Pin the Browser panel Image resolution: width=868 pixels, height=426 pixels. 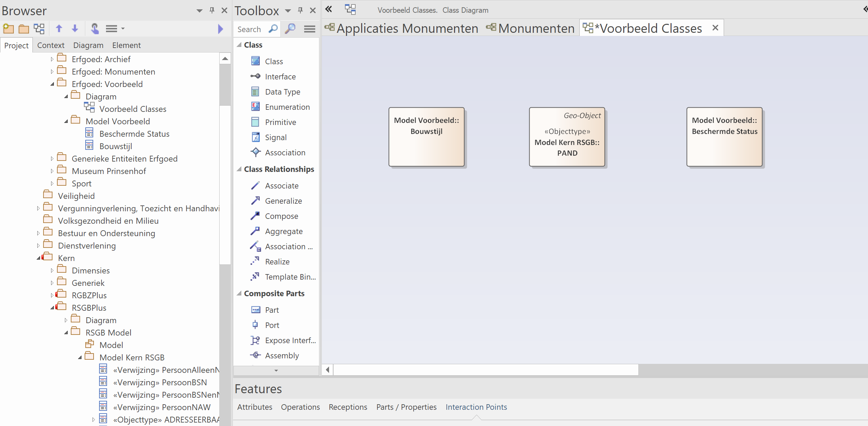212,10
